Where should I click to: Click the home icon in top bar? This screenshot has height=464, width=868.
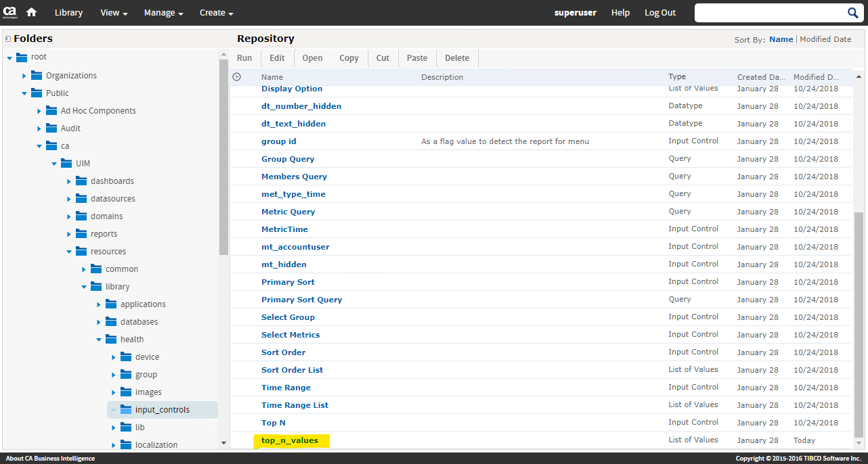pyautogui.click(x=31, y=12)
